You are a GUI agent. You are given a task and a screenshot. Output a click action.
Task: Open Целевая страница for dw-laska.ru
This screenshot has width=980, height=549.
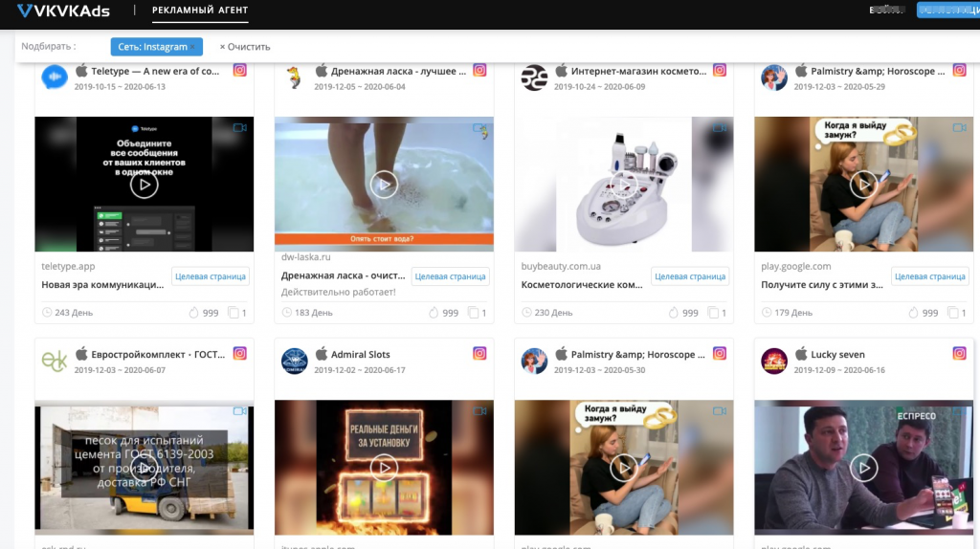pos(450,276)
